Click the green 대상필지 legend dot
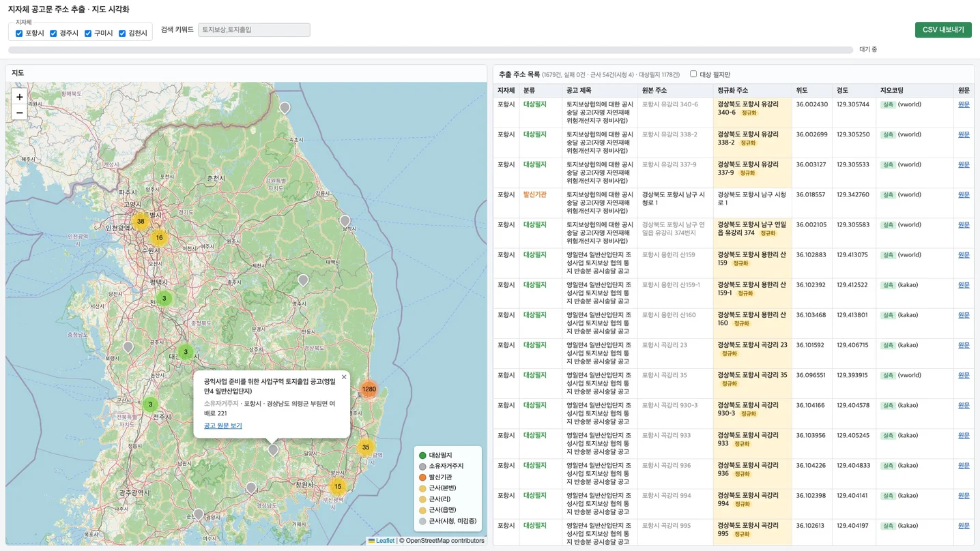The width and height of the screenshot is (980, 551). 422,456
